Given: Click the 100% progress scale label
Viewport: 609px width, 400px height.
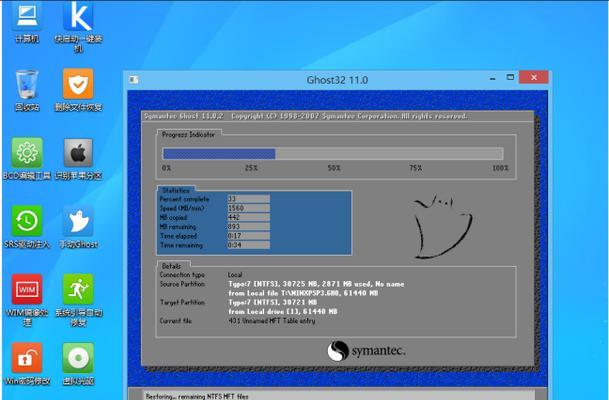Looking at the screenshot, I should (500, 168).
